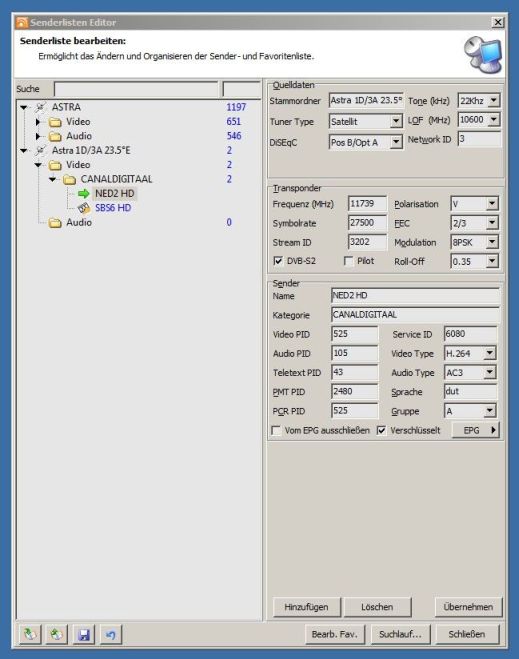Toggle the DVB-S2 checkbox

coord(278,261)
